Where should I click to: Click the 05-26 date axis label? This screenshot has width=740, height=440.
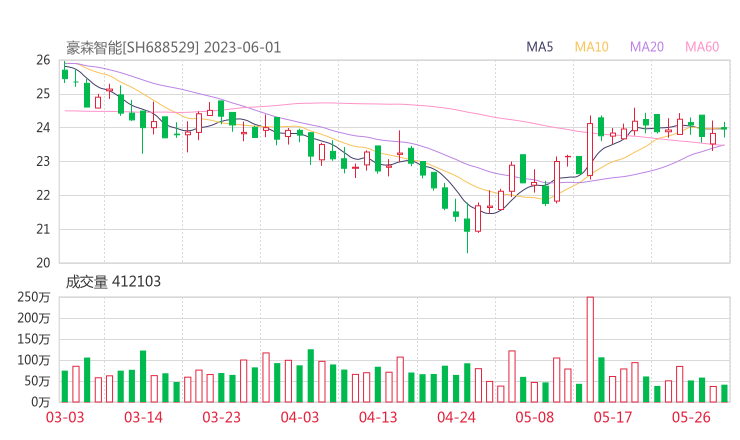pyautogui.click(x=691, y=417)
